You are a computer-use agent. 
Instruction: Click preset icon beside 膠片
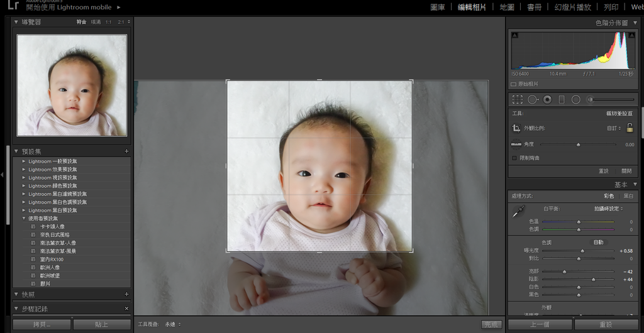coord(33,283)
